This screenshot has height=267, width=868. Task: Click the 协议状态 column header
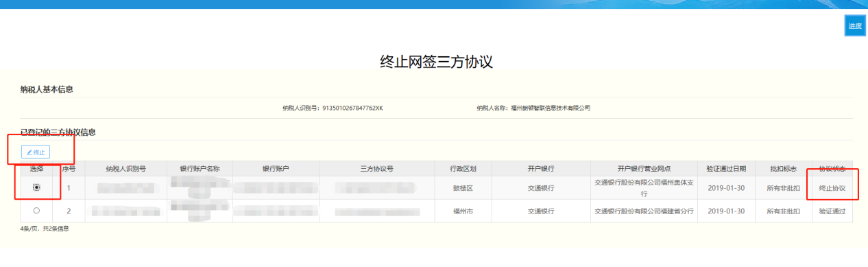coord(832,169)
